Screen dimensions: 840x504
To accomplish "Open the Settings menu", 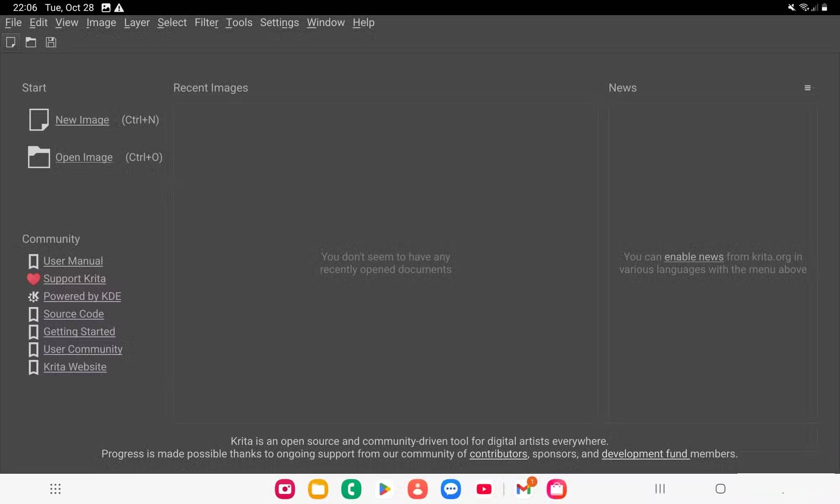I will (279, 23).
